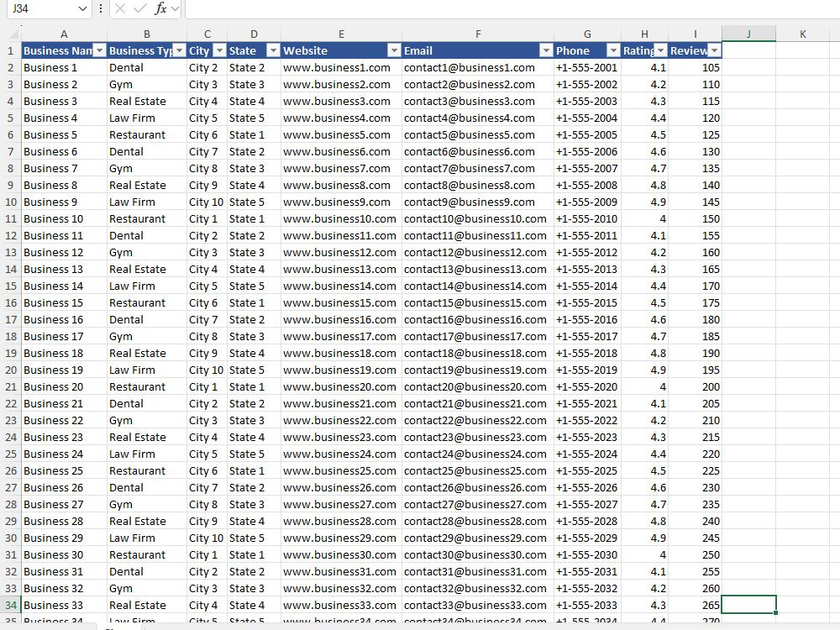
Task: Click the formula bar options dots icon
Action: 100,8
